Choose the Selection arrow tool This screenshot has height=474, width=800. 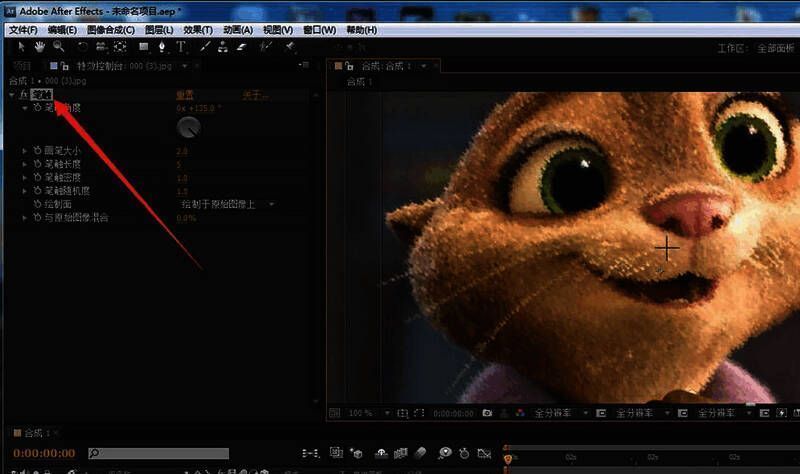click(22, 46)
